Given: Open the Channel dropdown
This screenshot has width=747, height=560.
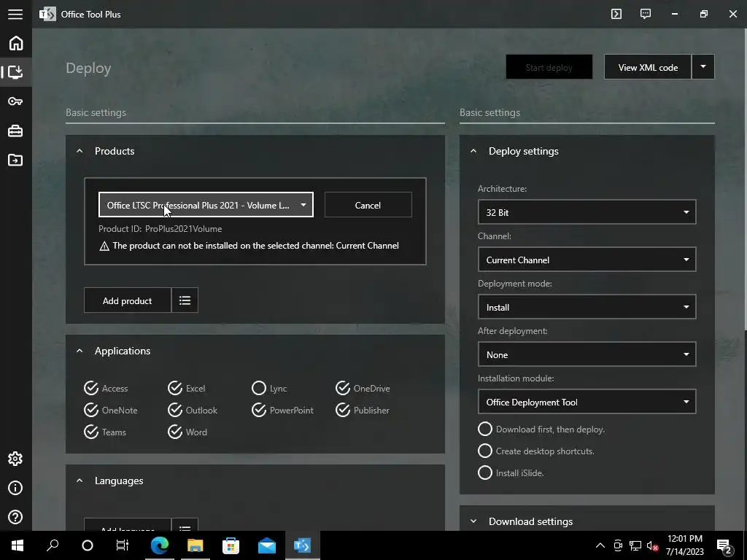Looking at the screenshot, I should pyautogui.click(x=587, y=260).
